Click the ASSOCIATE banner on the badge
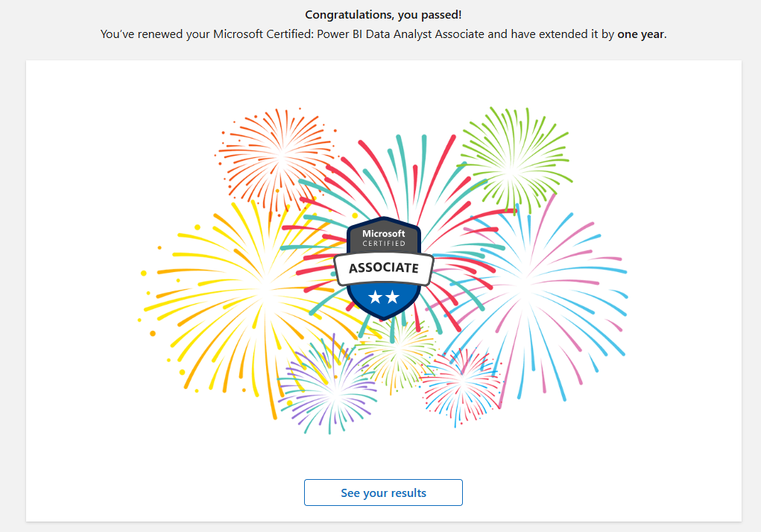 pos(383,267)
